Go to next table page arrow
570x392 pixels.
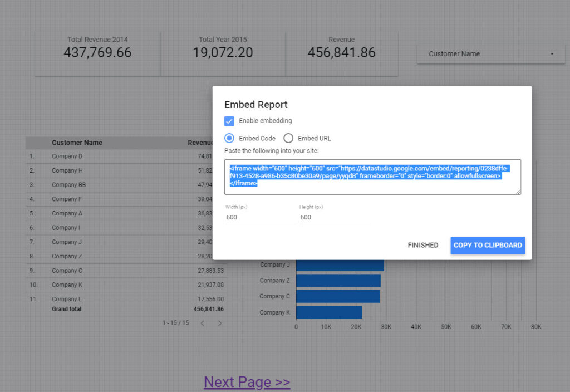tap(219, 323)
